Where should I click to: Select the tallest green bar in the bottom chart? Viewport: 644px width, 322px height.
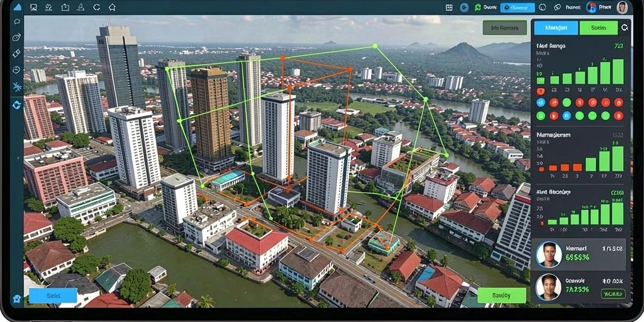618,213
